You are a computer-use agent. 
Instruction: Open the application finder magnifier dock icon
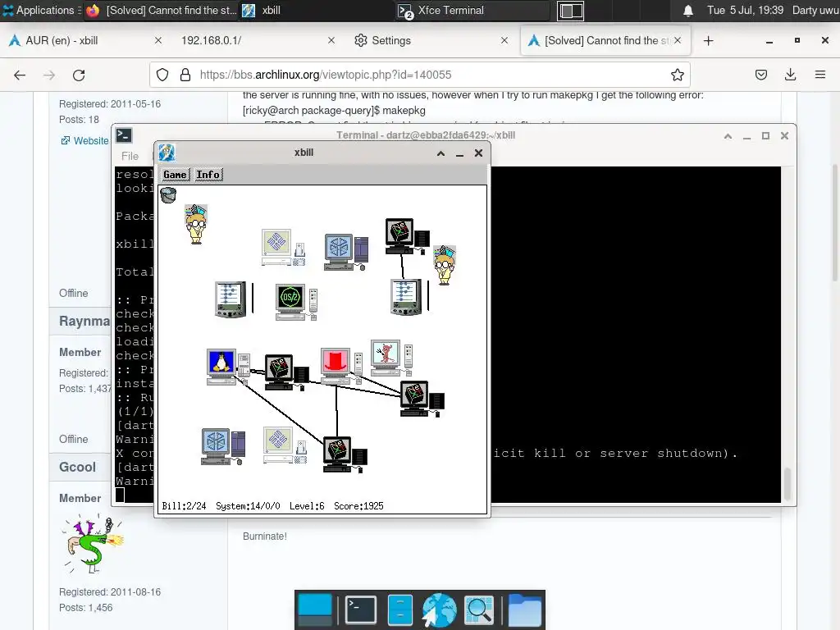pos(479,609)
